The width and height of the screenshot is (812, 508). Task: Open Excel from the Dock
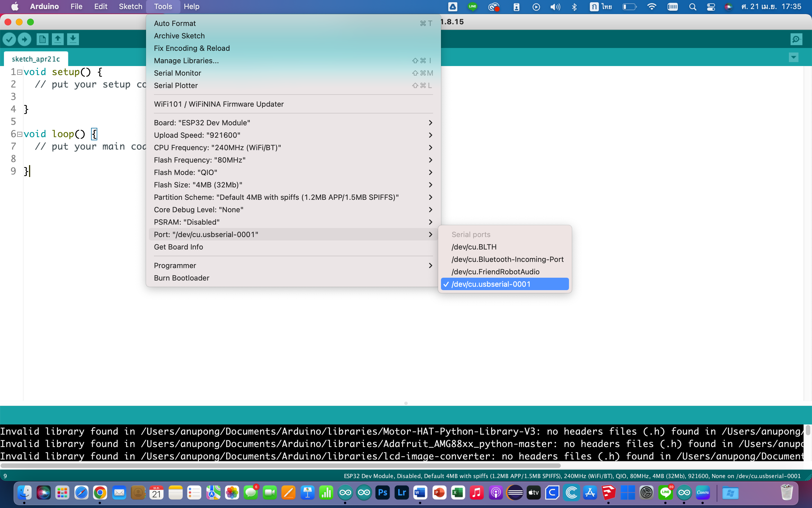click(458, 493)
